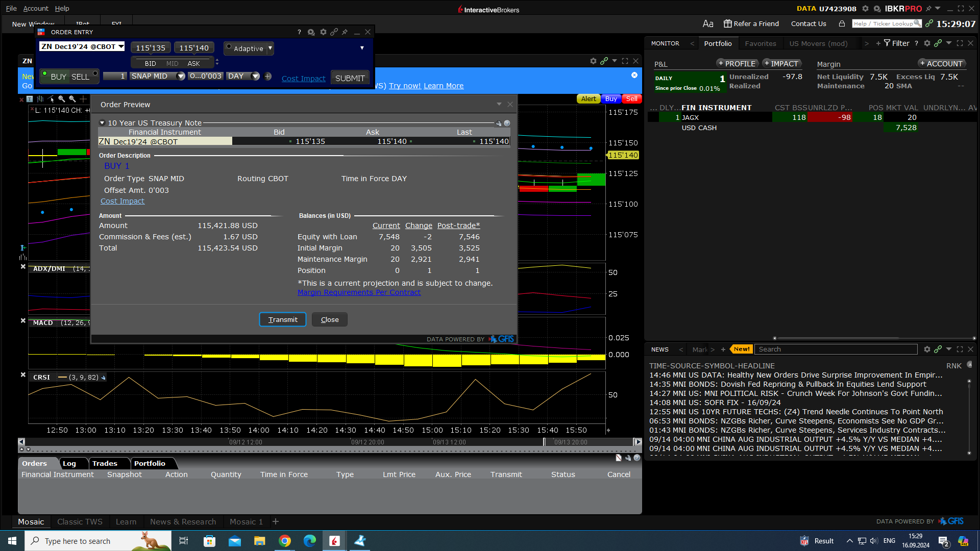Click the news Search input field
This screenshot has height=551, width=980.
point(835,349)
